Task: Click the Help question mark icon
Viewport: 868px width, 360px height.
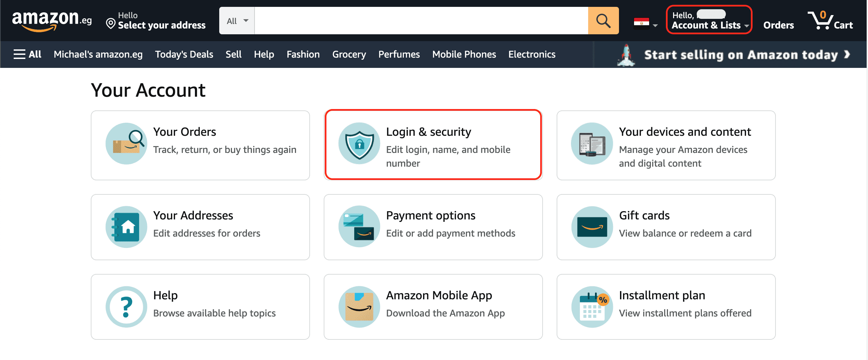Action: pos(126,307)
